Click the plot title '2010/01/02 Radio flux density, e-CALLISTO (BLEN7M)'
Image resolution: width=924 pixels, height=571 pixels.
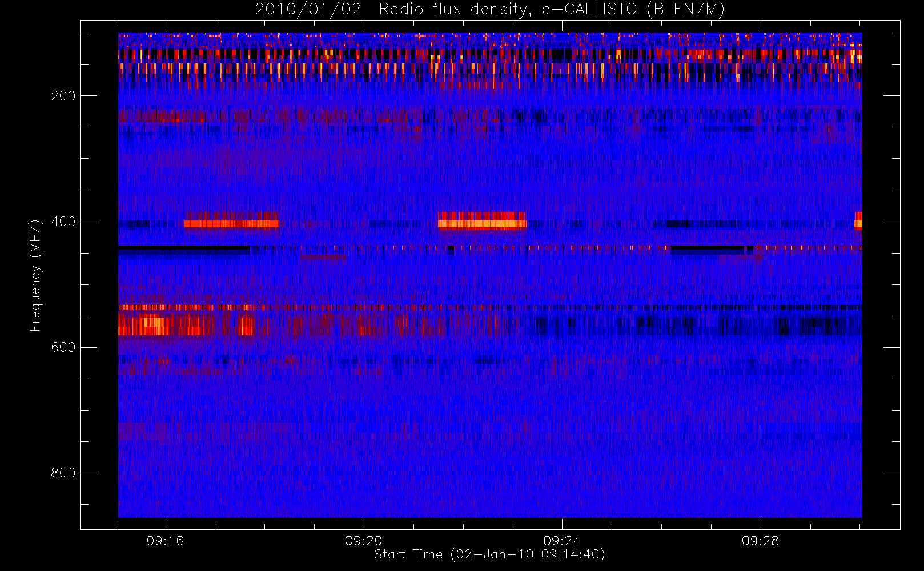click(x=490, y=10)
